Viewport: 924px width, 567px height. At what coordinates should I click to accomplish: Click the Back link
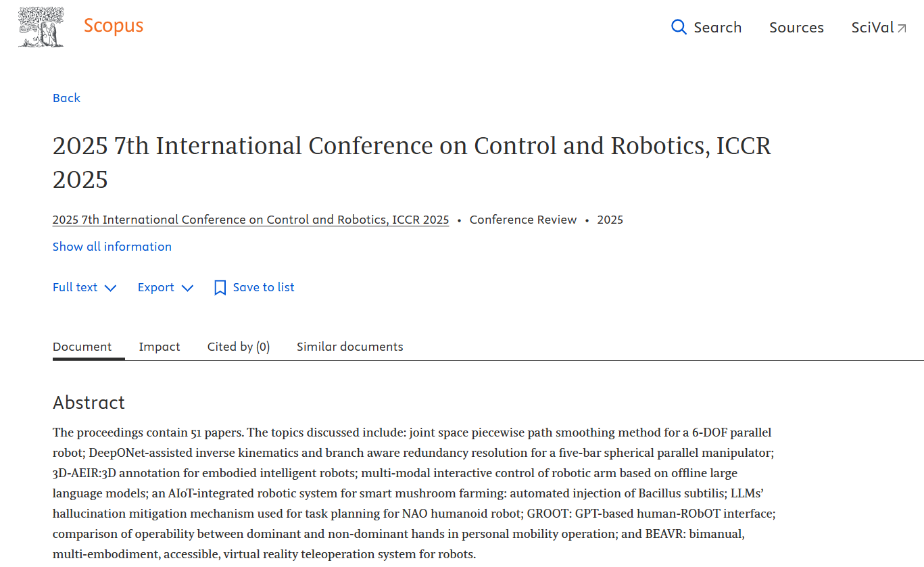point(66,98)
